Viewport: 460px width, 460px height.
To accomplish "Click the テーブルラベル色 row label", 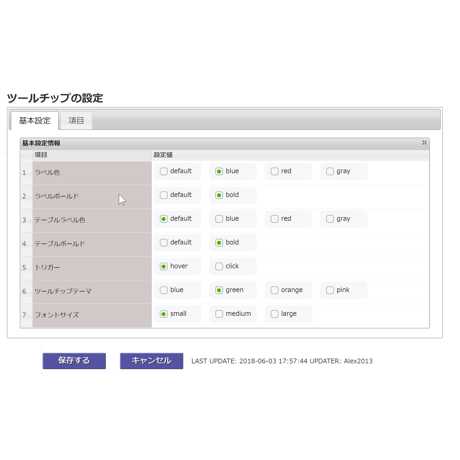I will point(60,220).
